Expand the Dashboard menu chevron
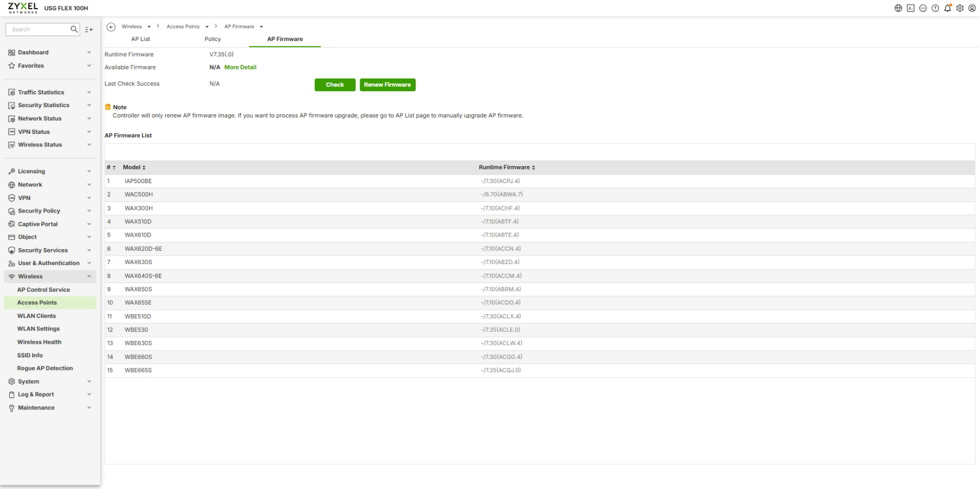The width and height of the screenshot is (980, 489). coord(89,52)
